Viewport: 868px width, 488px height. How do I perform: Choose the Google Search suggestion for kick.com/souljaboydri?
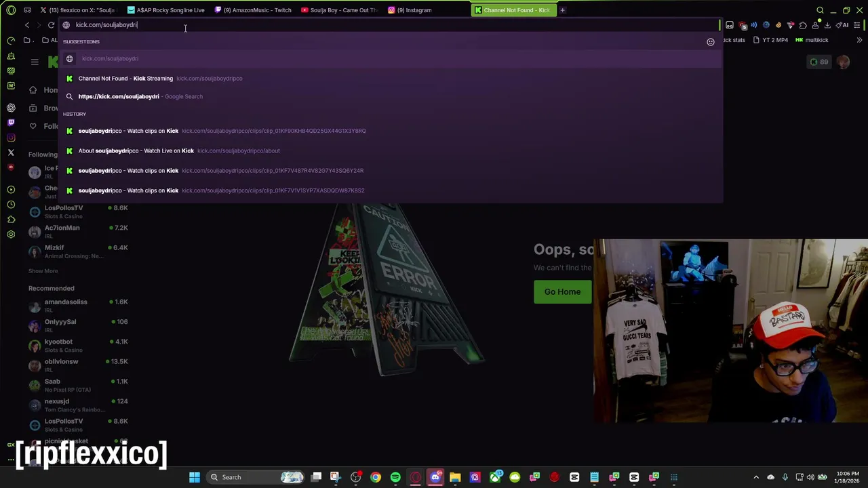pos(391,97)
